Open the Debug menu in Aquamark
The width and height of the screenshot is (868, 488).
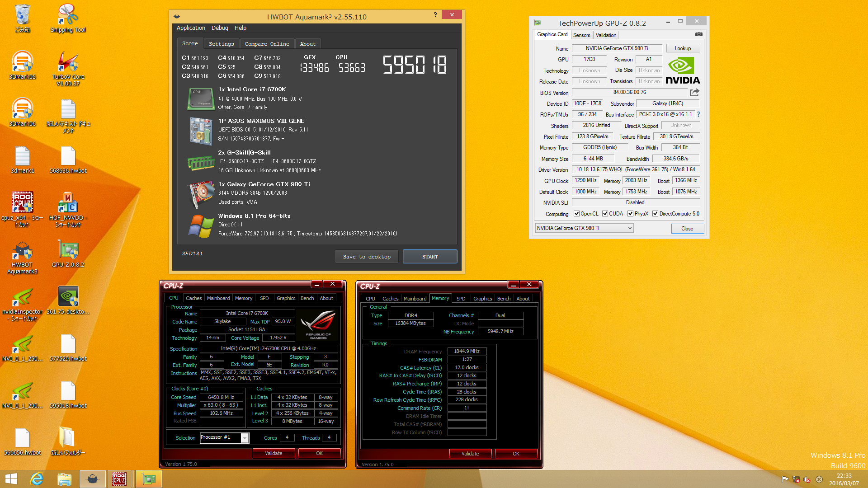220,28
